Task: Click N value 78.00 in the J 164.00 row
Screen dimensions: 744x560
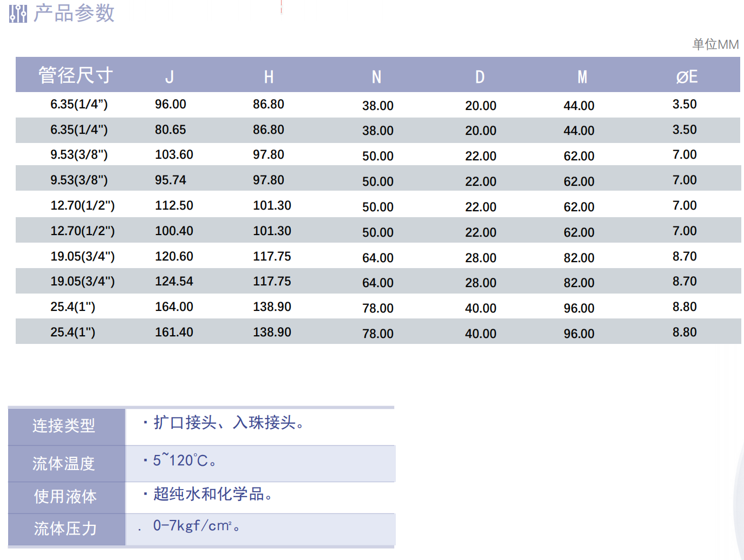Action: click(378, 308)
